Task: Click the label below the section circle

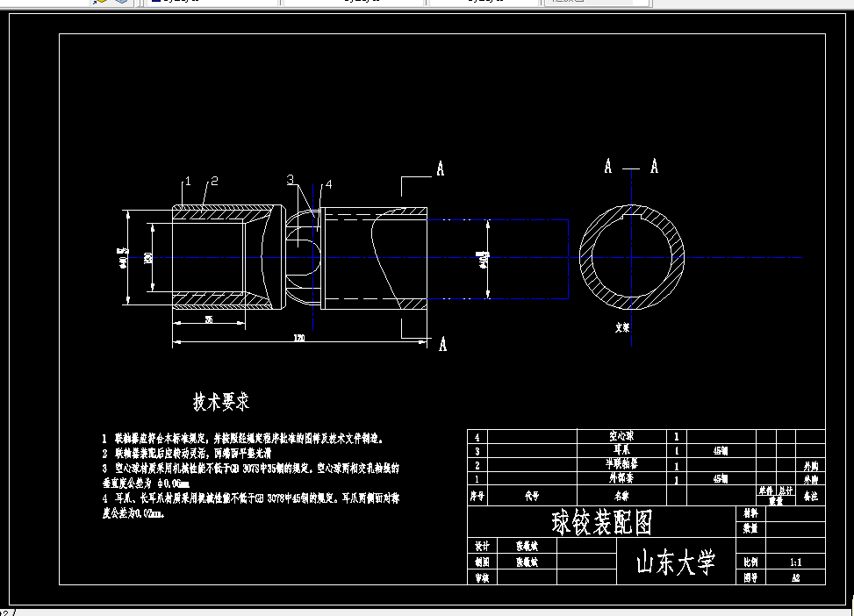Action: (622, 327)
